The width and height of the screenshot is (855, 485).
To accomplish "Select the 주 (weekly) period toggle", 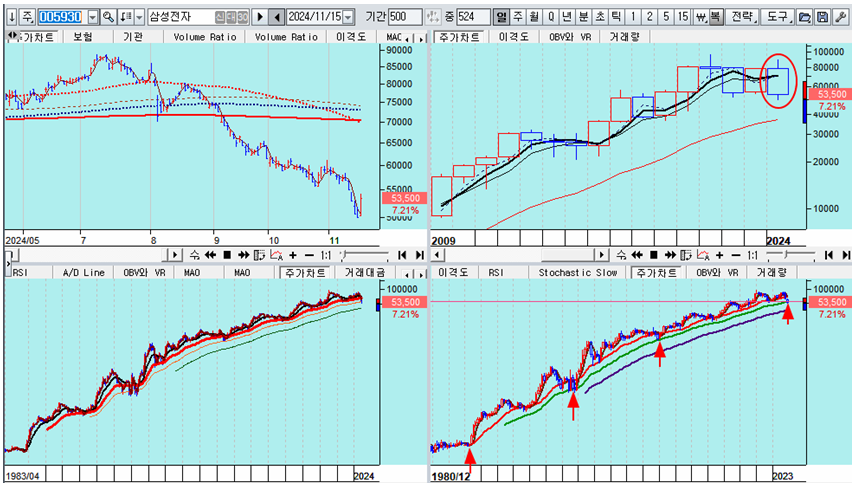I will [517, 17].
